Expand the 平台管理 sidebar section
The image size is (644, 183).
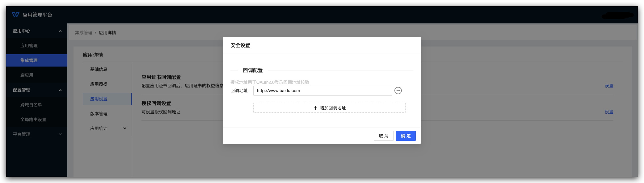pyautogui.click(x=60, y=134)
